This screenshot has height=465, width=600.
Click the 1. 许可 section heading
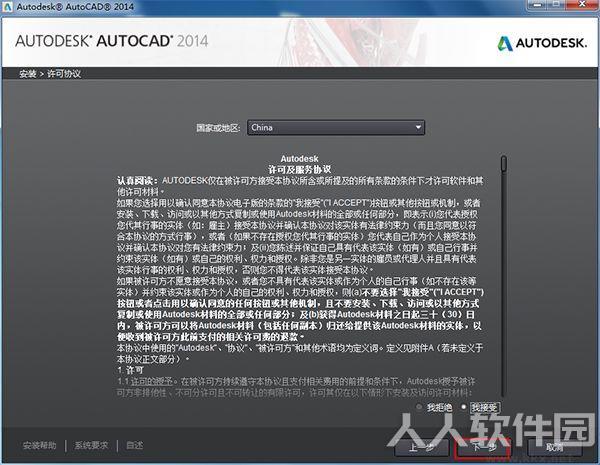130,370
